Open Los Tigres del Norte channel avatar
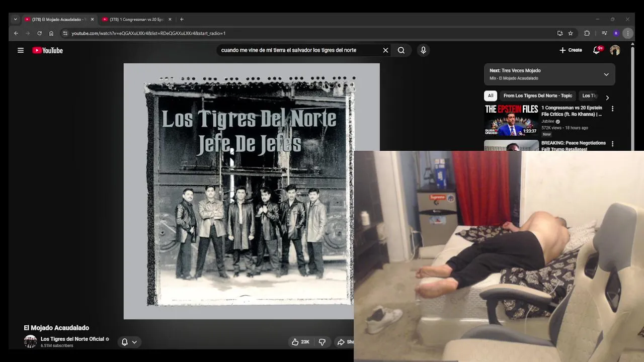 pos(31,342)
